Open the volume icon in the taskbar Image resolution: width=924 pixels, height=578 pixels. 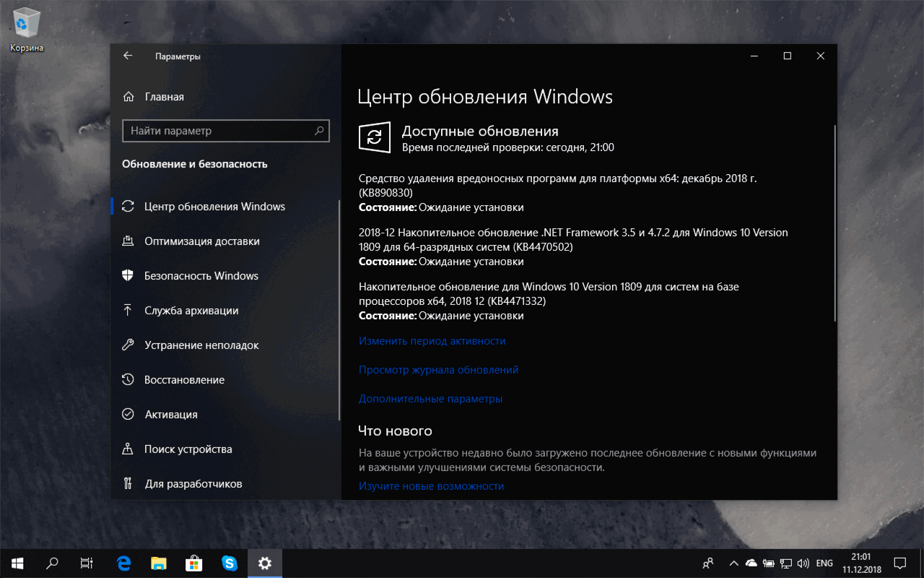pos(802,563)
